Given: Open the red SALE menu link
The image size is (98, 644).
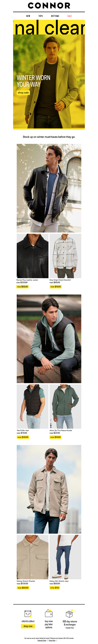Looking at the screenshot, I should point(70,16).
